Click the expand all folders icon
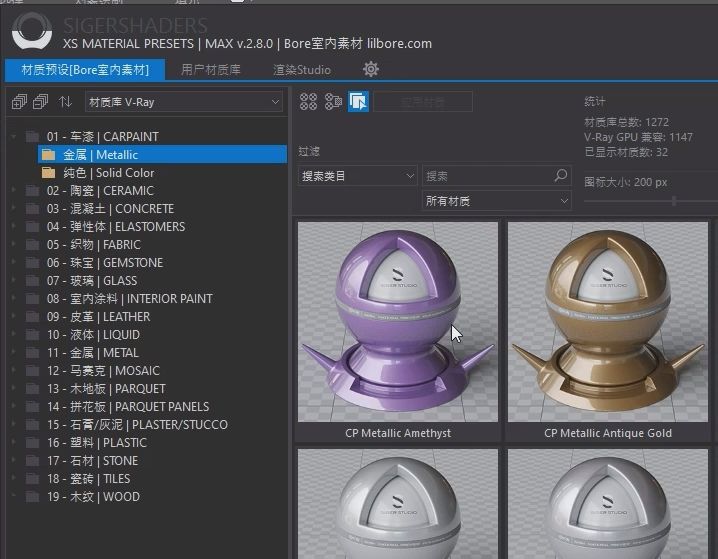 18,101
